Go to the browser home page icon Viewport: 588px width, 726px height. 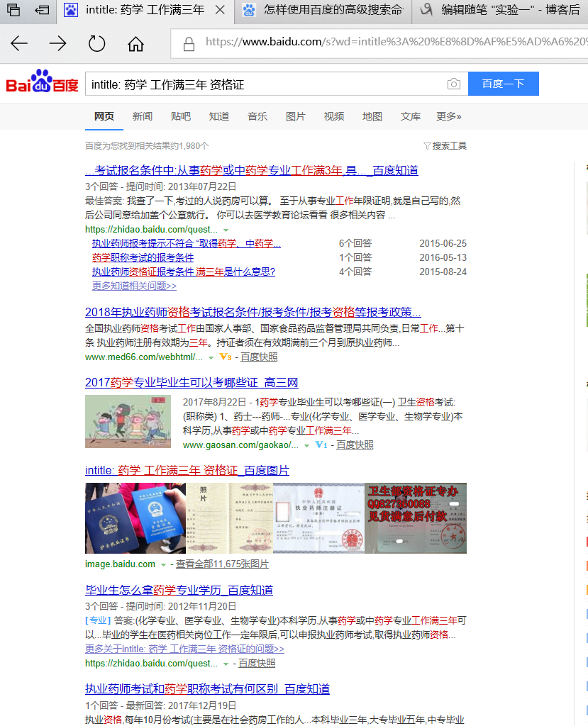click(135, 43)
